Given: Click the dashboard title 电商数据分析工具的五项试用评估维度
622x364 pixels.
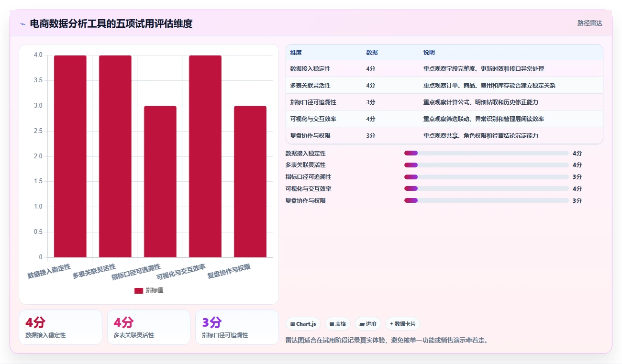Looking at the screenshot, I should (x=111, y=23).
